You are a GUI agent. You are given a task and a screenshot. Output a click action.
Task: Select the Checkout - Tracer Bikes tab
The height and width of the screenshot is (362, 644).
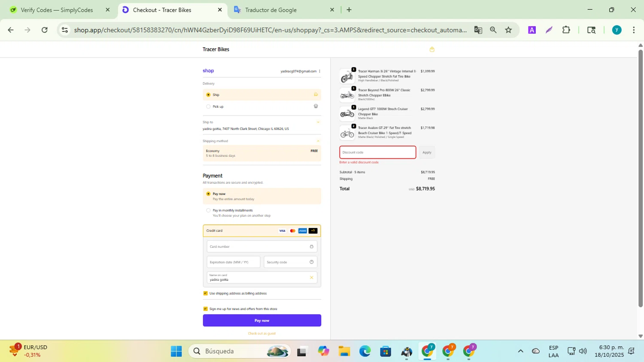point(162,10)
